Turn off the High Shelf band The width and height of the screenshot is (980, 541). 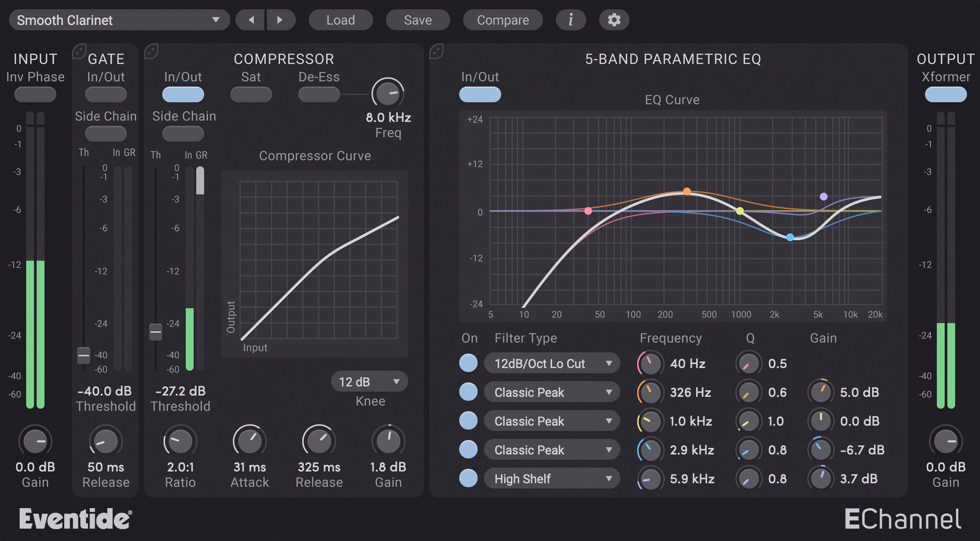tap(468, 478)
